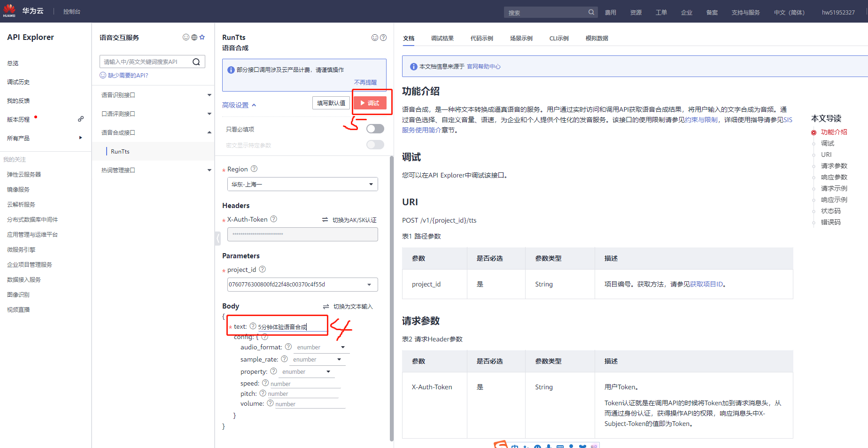Open help tooltip for Region
The image size is (868, 448).
pos(254,169)
